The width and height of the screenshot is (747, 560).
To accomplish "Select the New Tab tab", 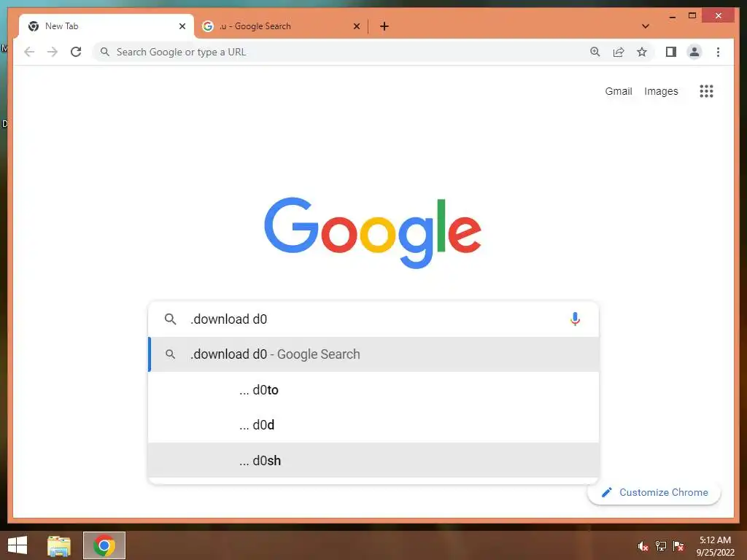I will coord(107,26).
